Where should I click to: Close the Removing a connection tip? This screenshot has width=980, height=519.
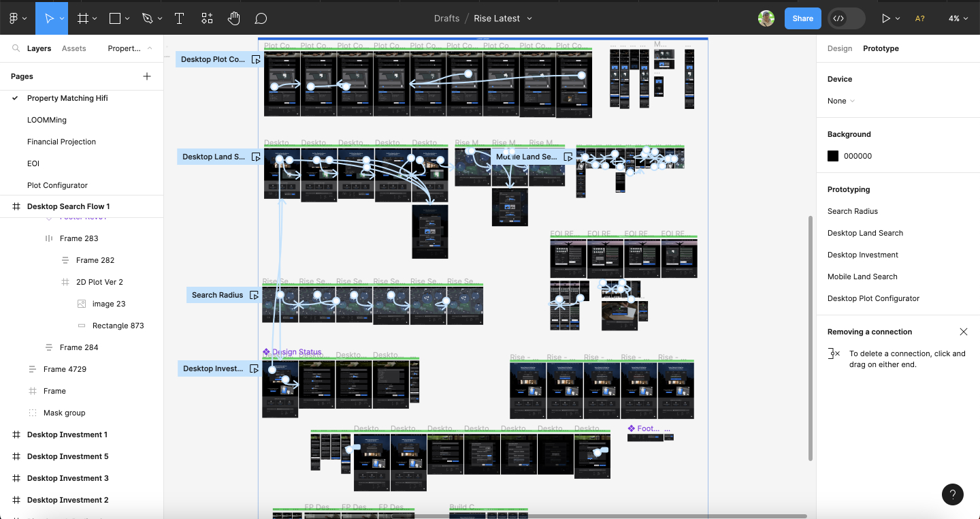(964, 332)
